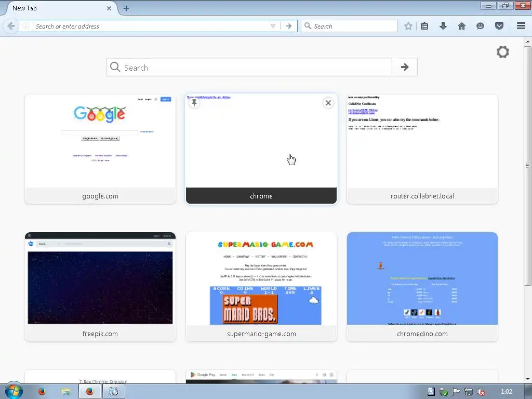Click the magnifier icon in page search
This screenshot has width=532, height=399.
115,67
